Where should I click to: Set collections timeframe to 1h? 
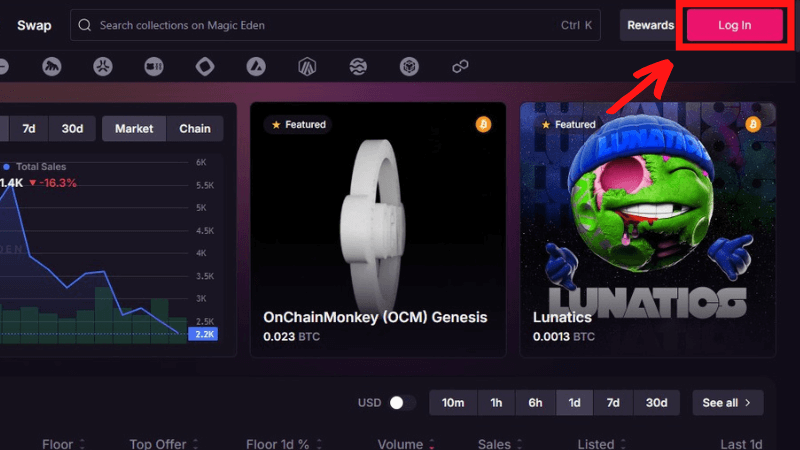click(x=496, y=403)
